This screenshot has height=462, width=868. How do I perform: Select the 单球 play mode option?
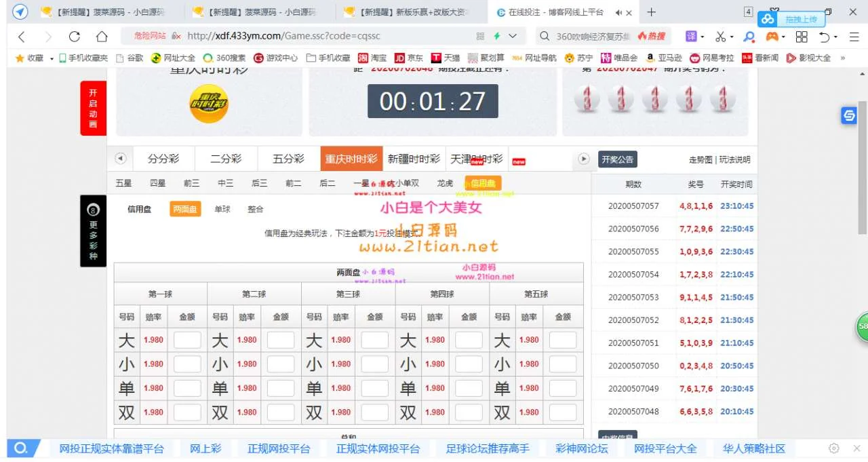[x=222, y=210]
